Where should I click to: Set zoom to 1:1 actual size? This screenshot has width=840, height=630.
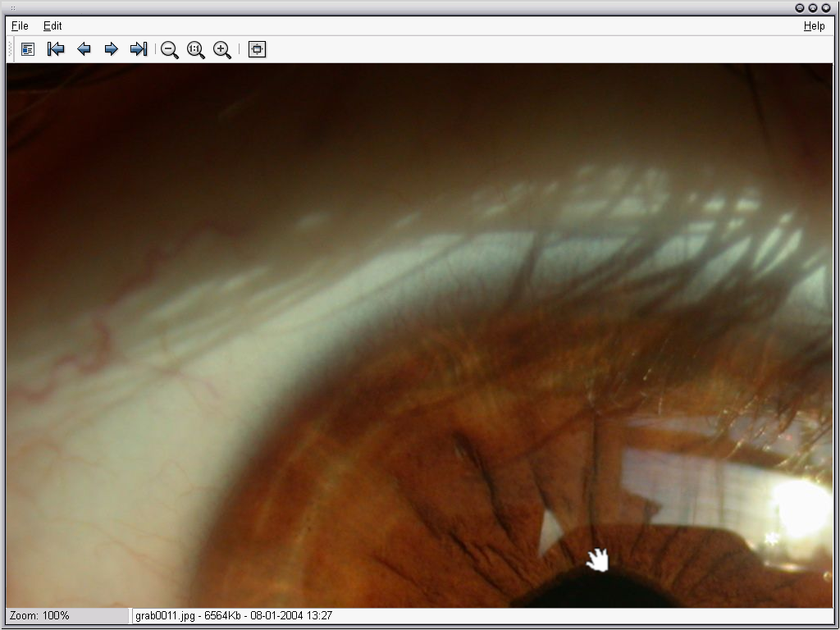[x=195, y=50]
